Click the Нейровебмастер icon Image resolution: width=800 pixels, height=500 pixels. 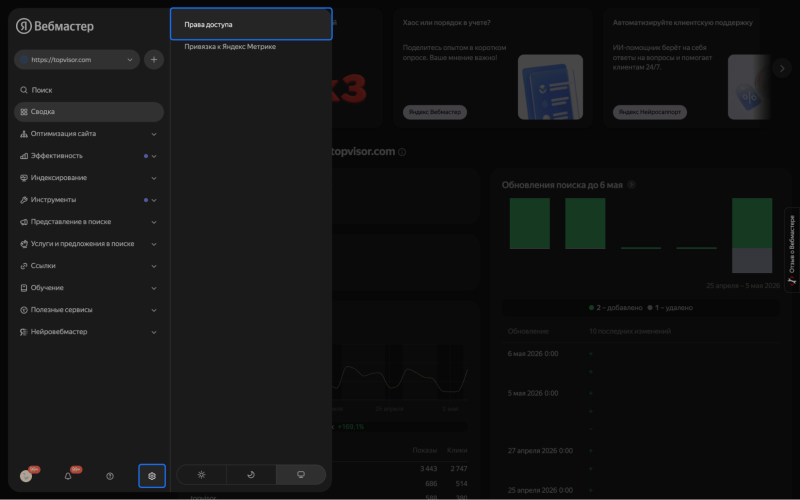pyautogui.click(x=23, y=332)
